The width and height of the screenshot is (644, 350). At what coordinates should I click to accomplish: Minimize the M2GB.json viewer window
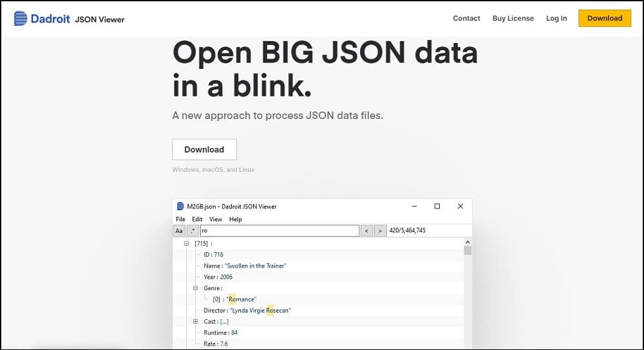(x=414, y=207)
